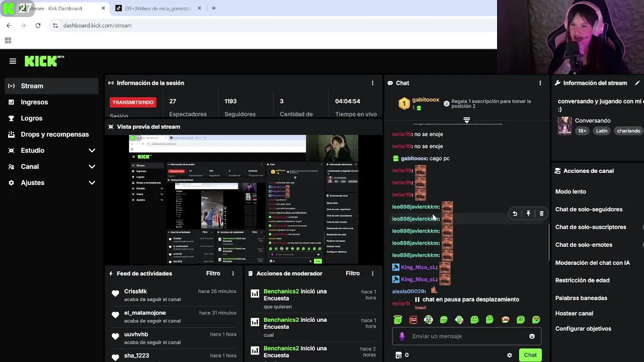Click the TRANSMITIENDO live status badge

pos(133,102)
